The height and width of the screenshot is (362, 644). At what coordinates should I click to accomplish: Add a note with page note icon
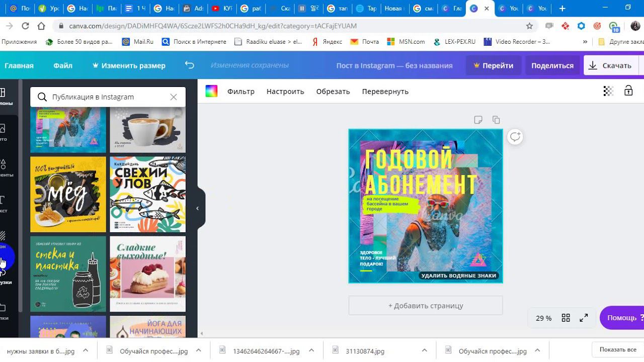(478, 120)
